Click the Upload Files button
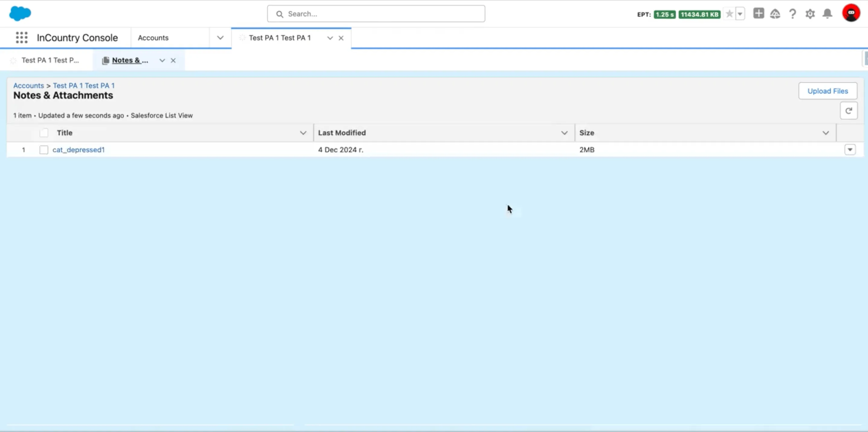The width and height of the screenshot is (868, 432). coord(828,91)
